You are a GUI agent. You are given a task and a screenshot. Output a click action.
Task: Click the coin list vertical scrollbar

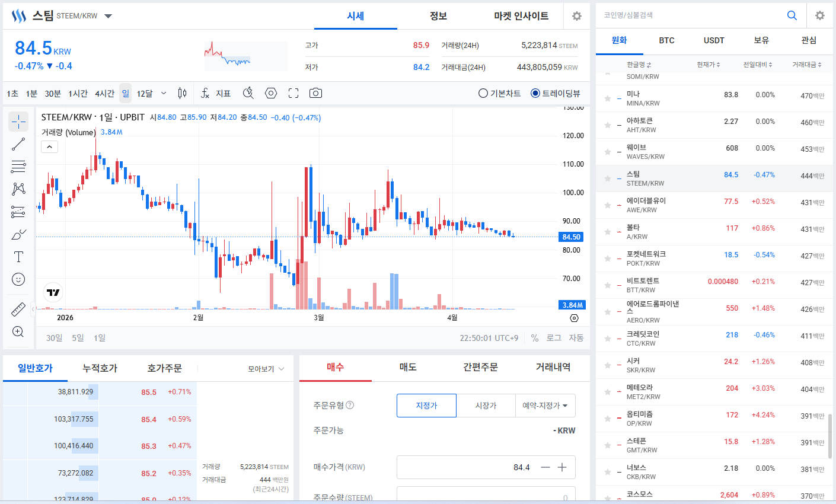coord(830,436)
